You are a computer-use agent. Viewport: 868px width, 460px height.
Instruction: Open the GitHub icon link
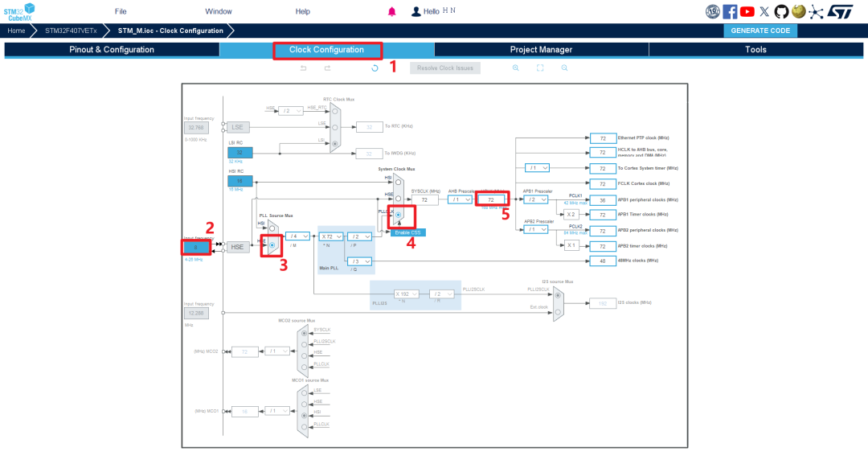tap(781, 11)
